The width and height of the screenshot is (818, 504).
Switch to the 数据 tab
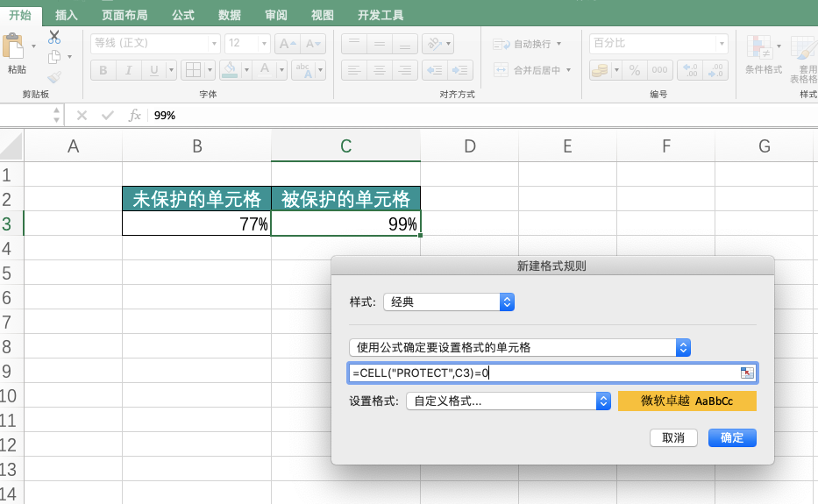coord(230,15)
